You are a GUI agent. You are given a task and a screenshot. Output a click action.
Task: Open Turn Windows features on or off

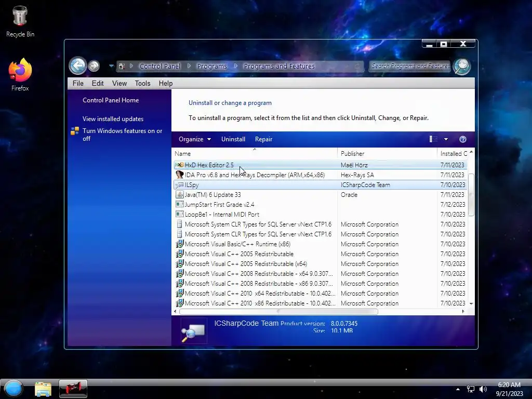tap(123, 135)
